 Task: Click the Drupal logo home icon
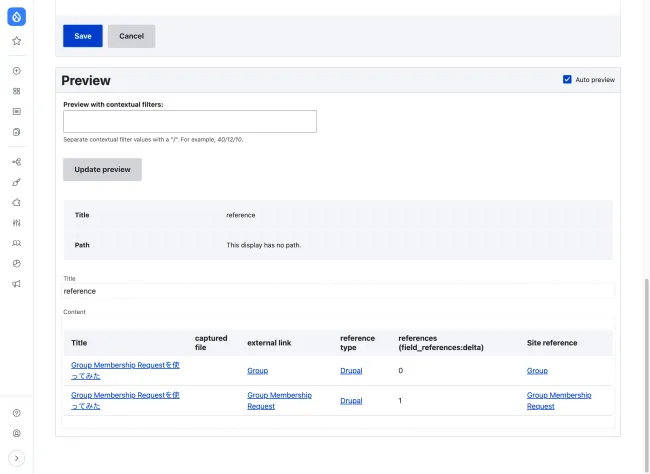click(x=16, y=17)
